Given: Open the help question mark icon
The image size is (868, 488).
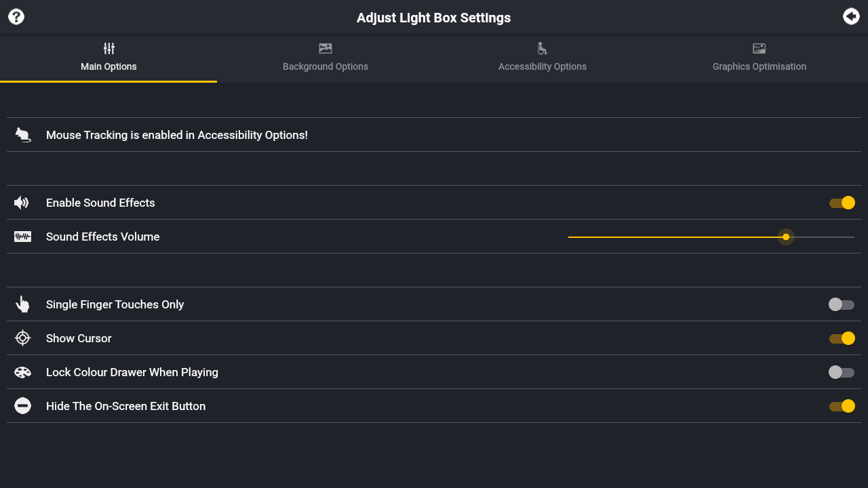Looking at the screenshot, I should 16,17.
